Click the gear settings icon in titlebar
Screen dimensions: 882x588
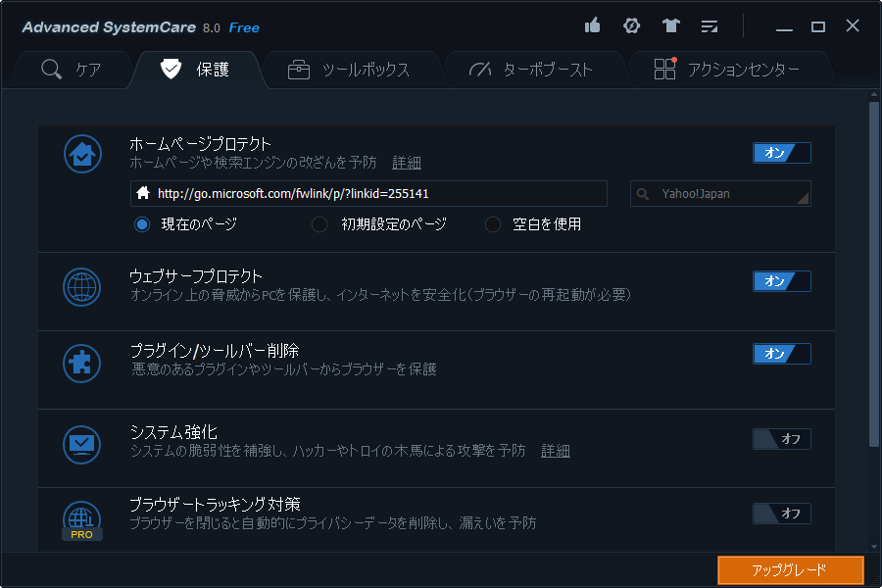tap(631, 26)
